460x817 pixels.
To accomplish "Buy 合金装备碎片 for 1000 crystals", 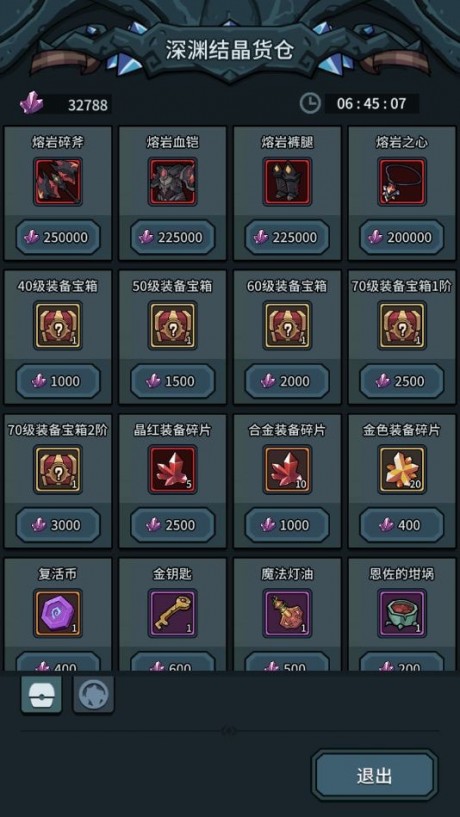I will [287, 525].
